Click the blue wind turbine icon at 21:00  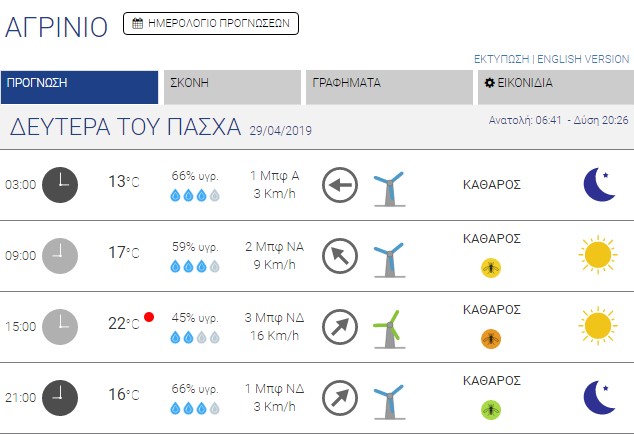pos(388,399)
